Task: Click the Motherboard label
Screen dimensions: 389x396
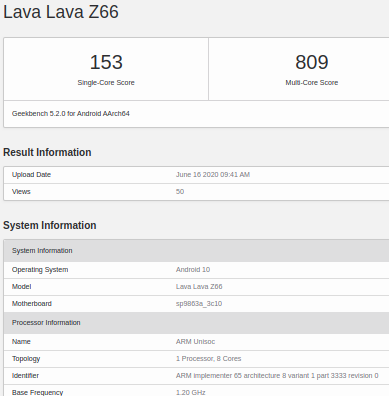Action: (x=32, y=304)
